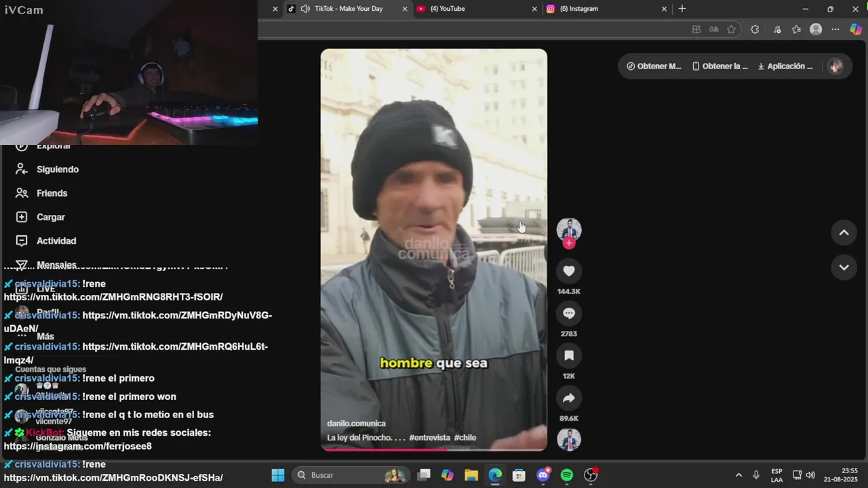The height and width of the screenshot is (488, 868).
Task: Click the #chile hashtag
Action: 465,438
